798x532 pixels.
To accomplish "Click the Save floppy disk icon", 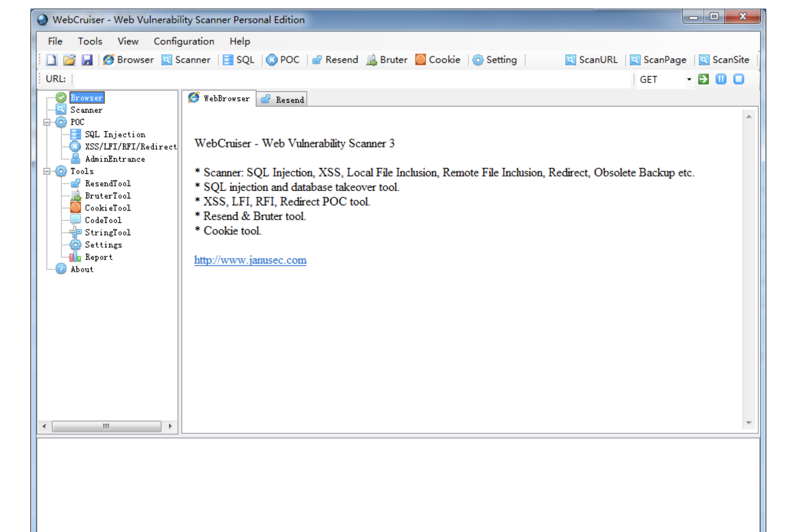I will 87,60.
